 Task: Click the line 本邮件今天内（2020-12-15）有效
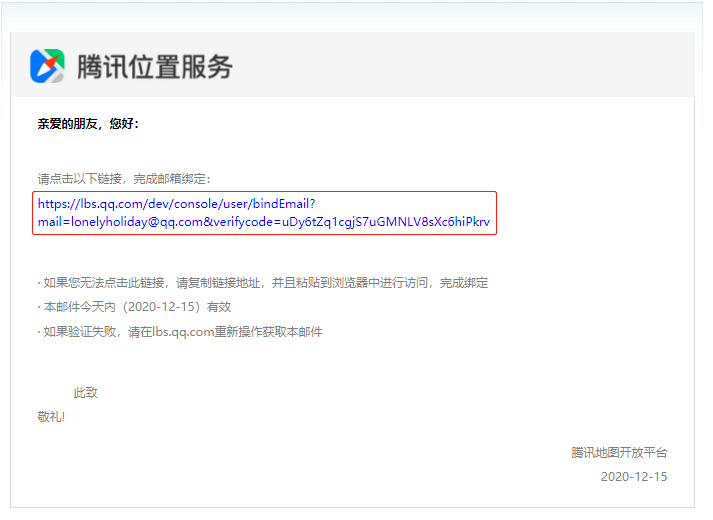pyautogui.click(x=134, y=307)
